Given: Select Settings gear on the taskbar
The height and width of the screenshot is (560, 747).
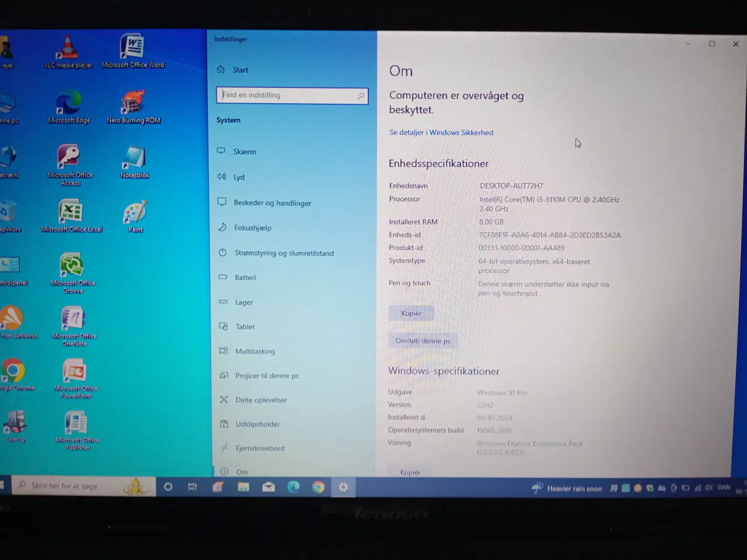Looking at the screenshot, I should (343, 487).
